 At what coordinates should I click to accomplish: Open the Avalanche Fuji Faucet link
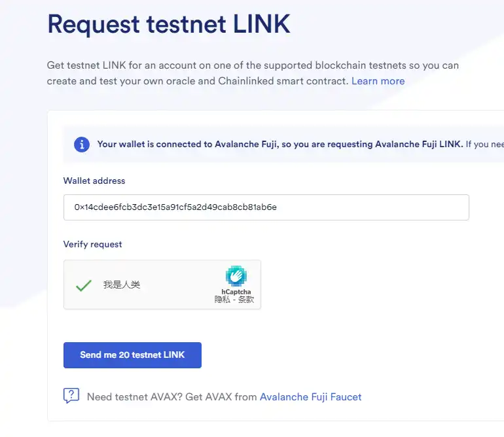[x=310, y=396]
